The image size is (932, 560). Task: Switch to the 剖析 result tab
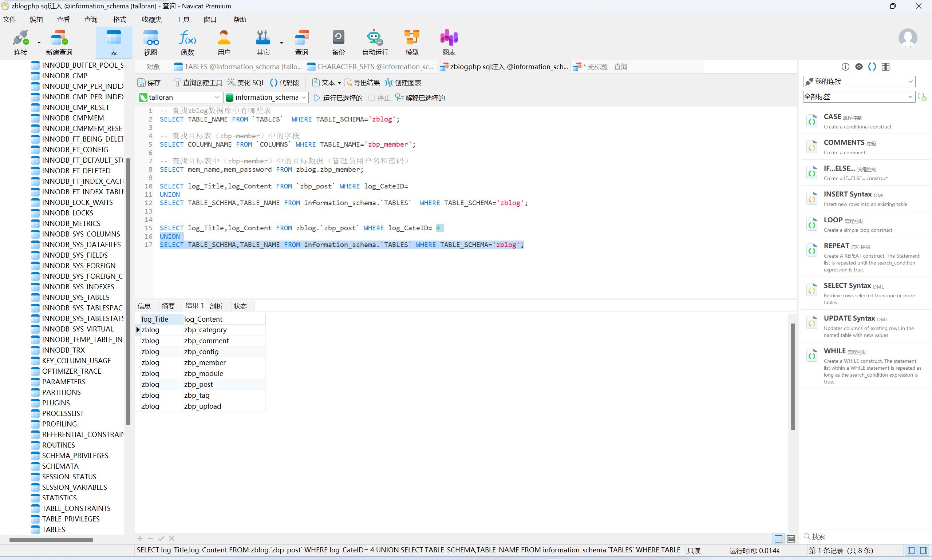(x=216, y=306)
